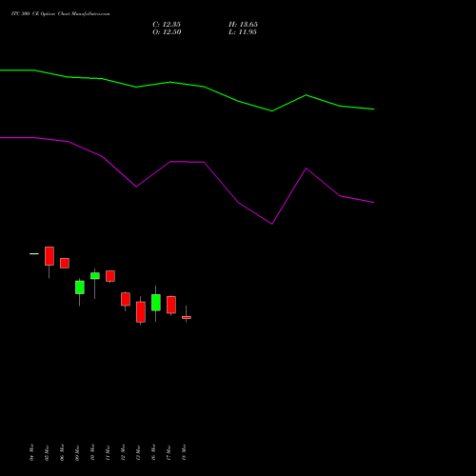476x476 pixels.
Task: Select the 09 Mar date label
Action: click(x=77, y=452)
